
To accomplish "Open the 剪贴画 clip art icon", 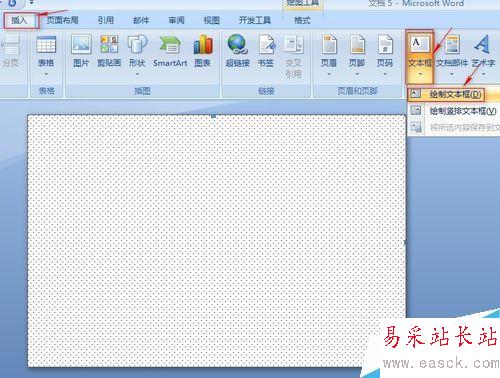I will pyautogui.click(x=109, y=44).
